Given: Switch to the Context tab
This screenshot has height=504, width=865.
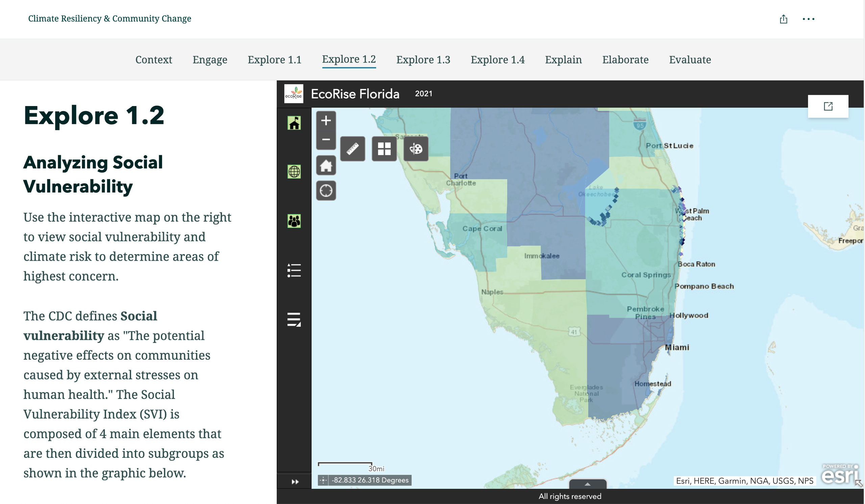Looking at the screenshot, I should point(154,60).
